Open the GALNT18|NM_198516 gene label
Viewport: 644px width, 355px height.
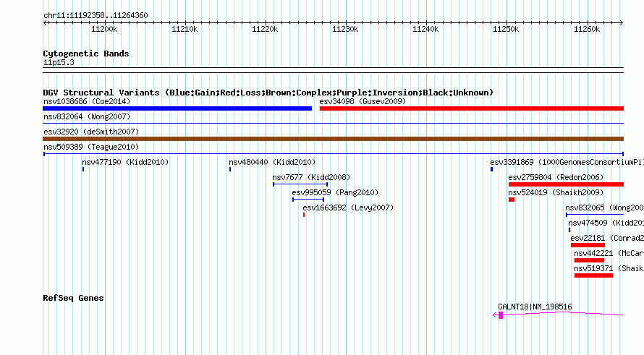tap(535, 307)
